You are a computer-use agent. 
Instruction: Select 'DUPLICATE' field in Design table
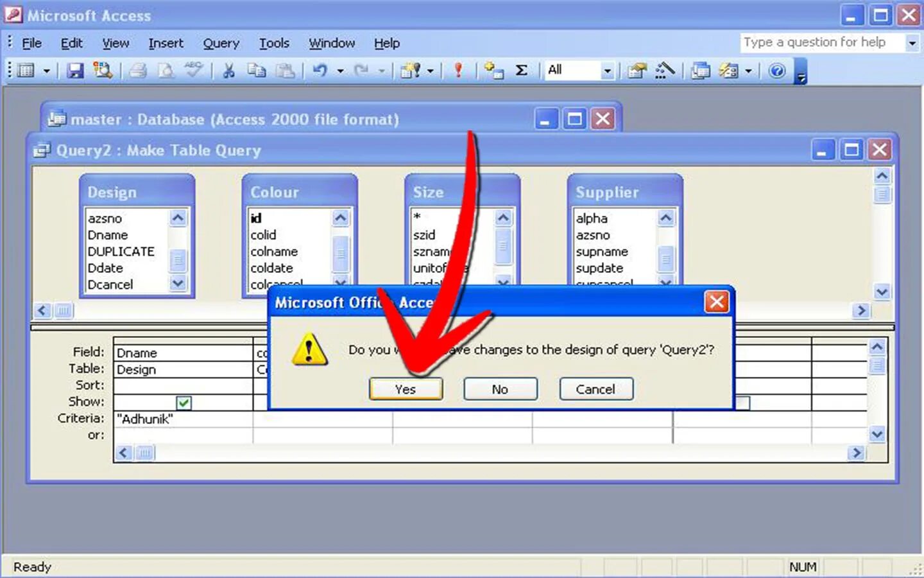121,251
